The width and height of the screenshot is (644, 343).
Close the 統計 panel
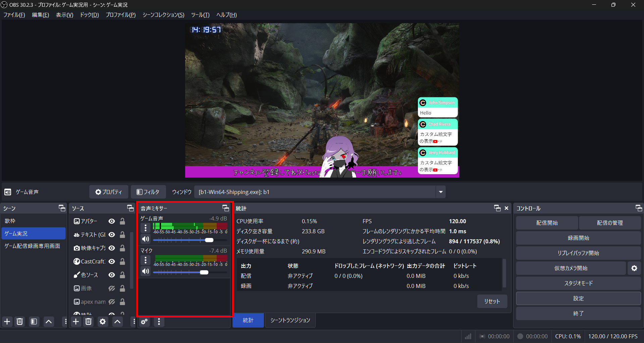(x=506, y=208)
